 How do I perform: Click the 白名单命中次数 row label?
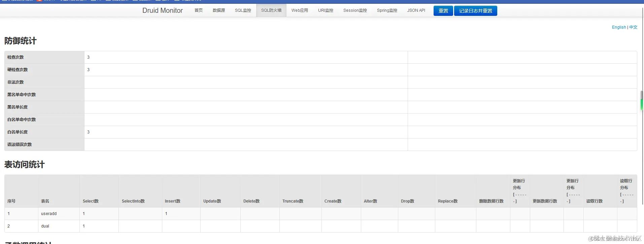click(22, 120)
